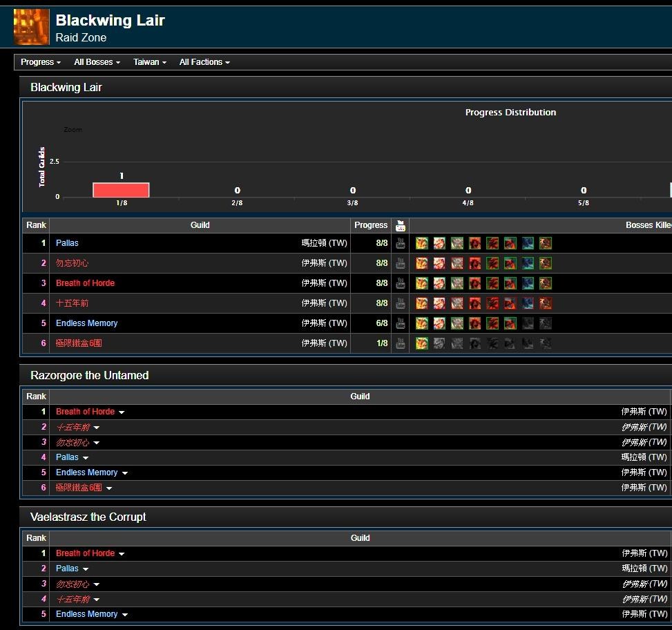Open the Taiwan region dropdown

click(x=150, y=62)
